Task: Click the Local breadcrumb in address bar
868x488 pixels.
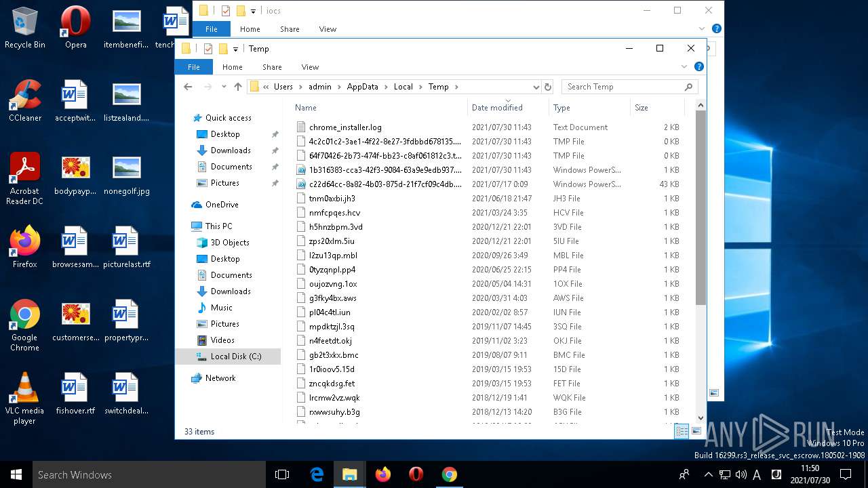Action: point(403,87)
